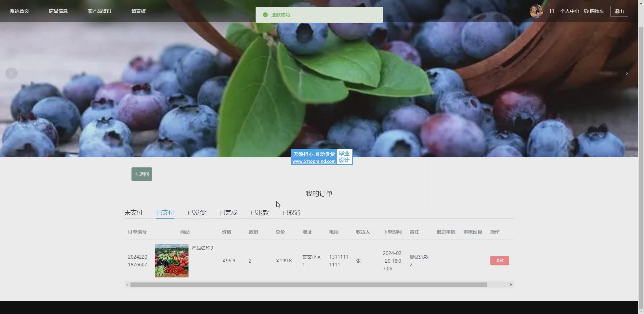Click the green success checkmark icon
Image resolution: width=644 pixels, height=314 pixels.
click(x=265, y=15)
